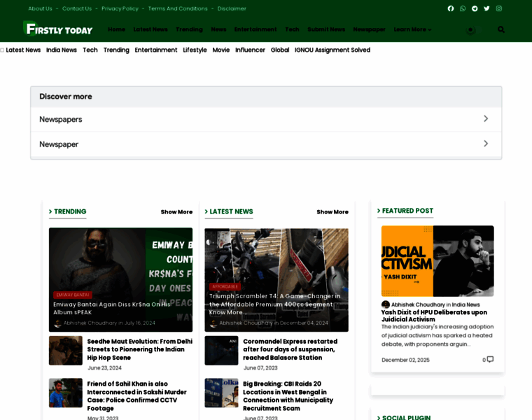
Task: Open the Facebook social icon
Action: (x=451, y=8)
